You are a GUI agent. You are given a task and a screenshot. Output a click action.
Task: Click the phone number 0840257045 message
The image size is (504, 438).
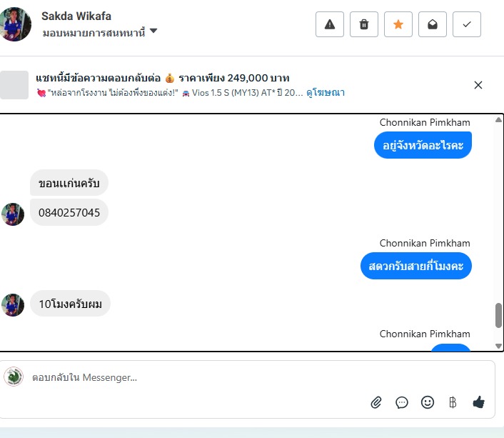click(x=69, y=213)
